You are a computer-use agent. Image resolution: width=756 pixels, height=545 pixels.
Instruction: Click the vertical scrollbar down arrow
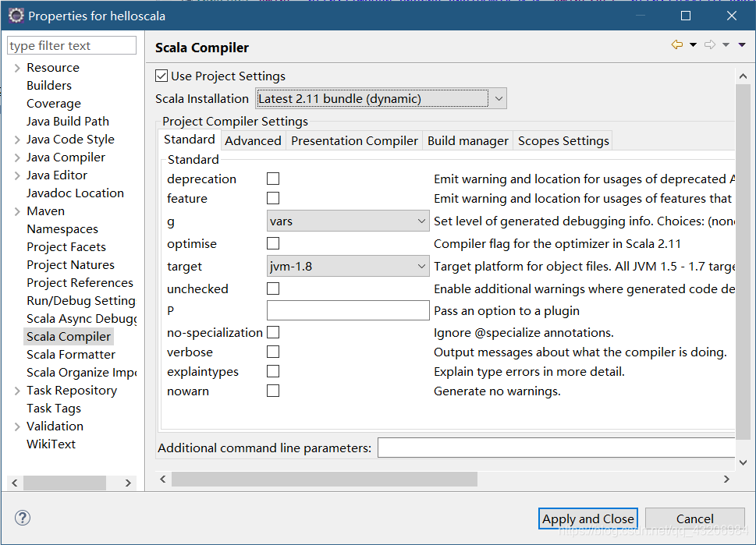(743, 462)
